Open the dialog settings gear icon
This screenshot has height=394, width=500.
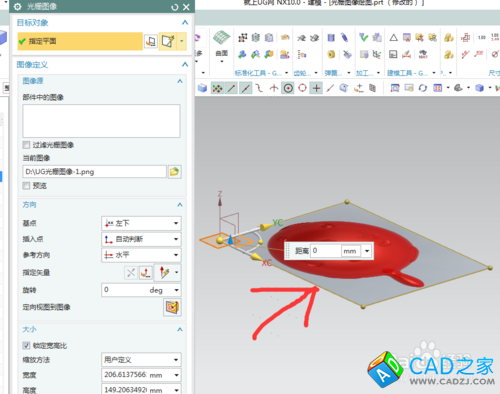[x=17, y=7]
